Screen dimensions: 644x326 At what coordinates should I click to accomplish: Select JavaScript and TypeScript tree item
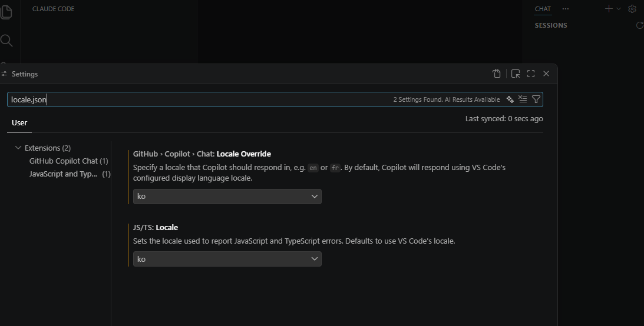(x=70, y=174)
